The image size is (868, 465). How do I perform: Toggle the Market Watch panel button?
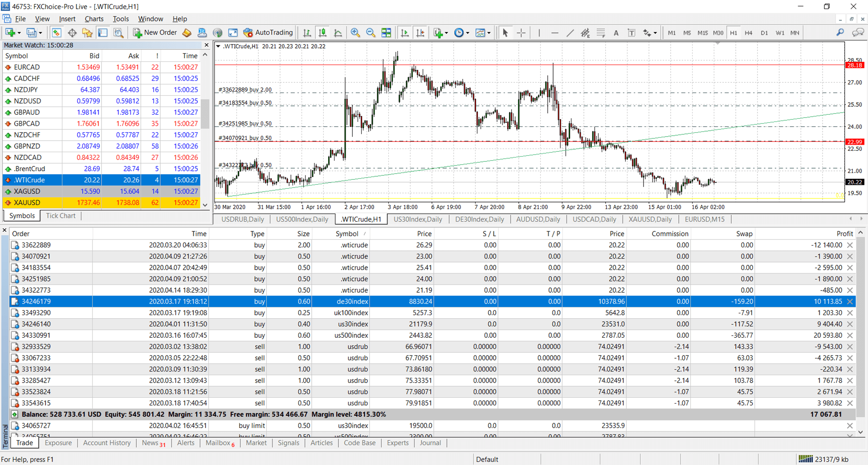57,32
